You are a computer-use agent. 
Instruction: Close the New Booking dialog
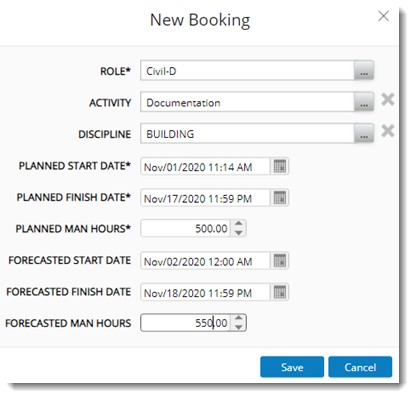pyautogui.click(x=383, y=16)
